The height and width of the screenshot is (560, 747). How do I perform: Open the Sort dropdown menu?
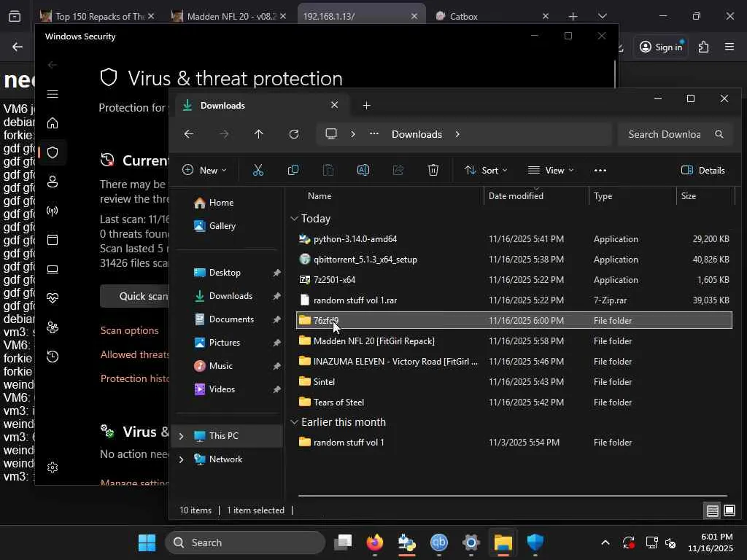point(486,171)
